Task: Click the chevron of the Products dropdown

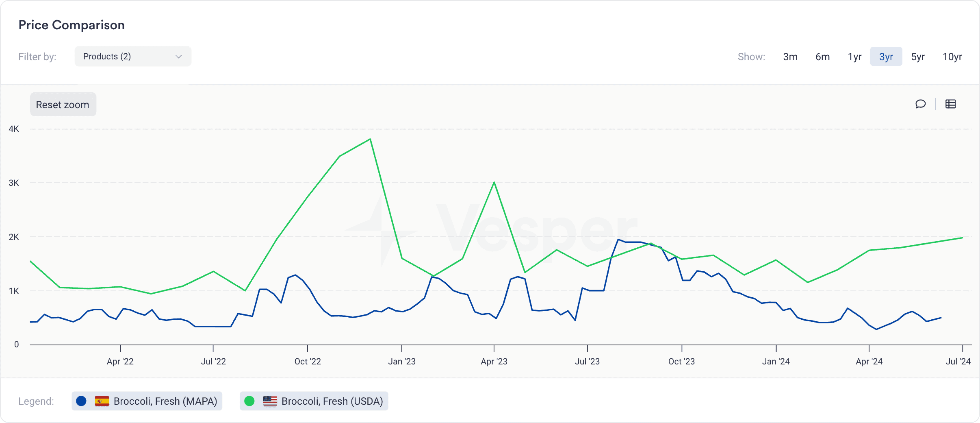Action: (178, 57)
